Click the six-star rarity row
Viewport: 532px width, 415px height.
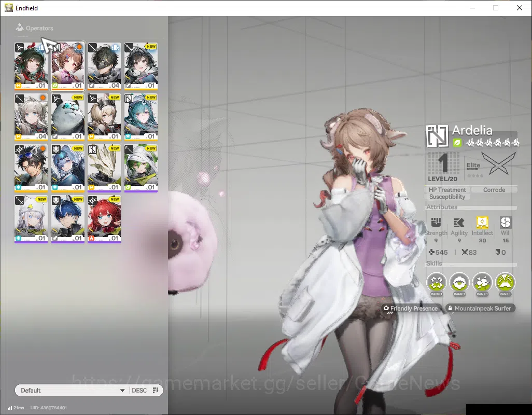493,143
